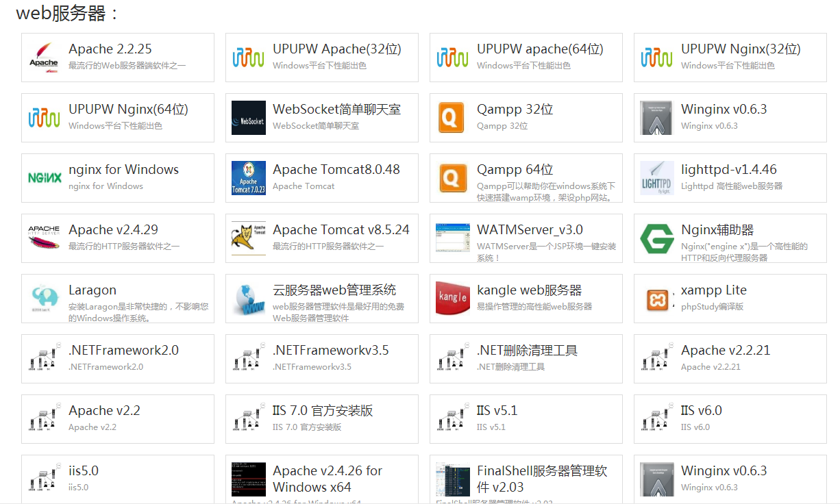Click description phpStudy编译版

click(x=712, y=307)
